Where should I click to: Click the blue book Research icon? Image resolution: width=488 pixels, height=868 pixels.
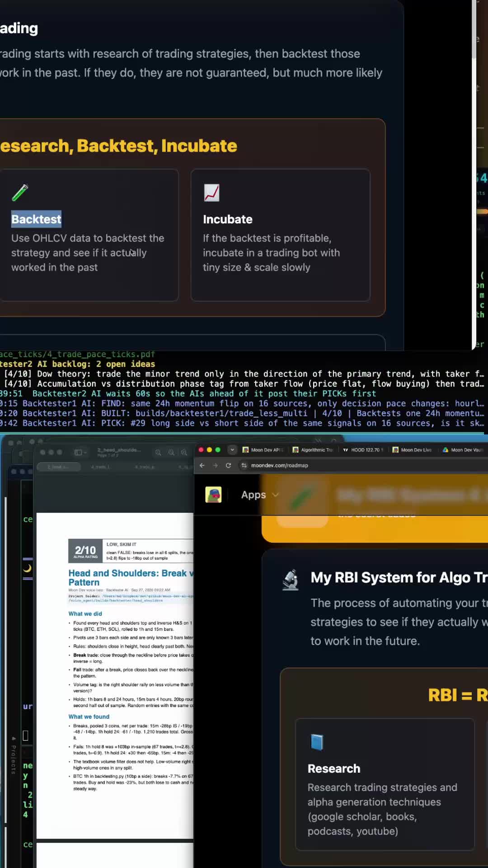(x=317, y=742)
